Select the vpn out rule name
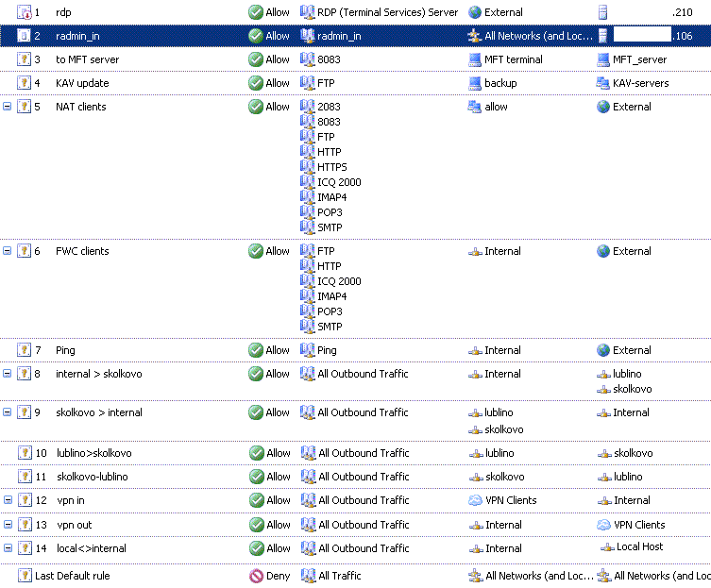The width and height of the screenshot is (711, 588). (74, 525)
